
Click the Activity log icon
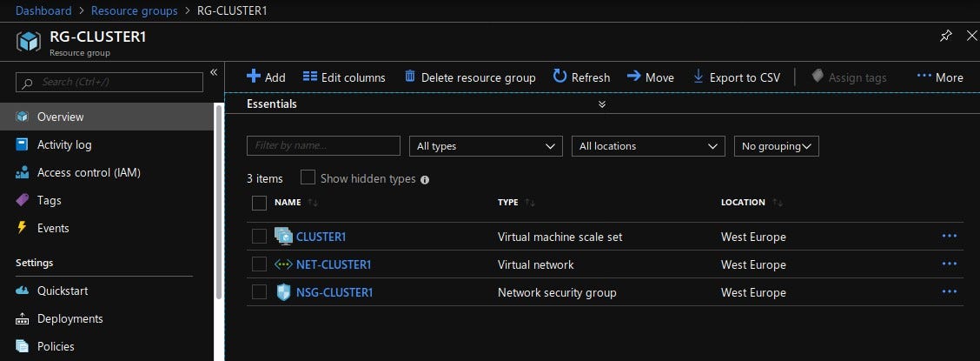tap(23, 144)
